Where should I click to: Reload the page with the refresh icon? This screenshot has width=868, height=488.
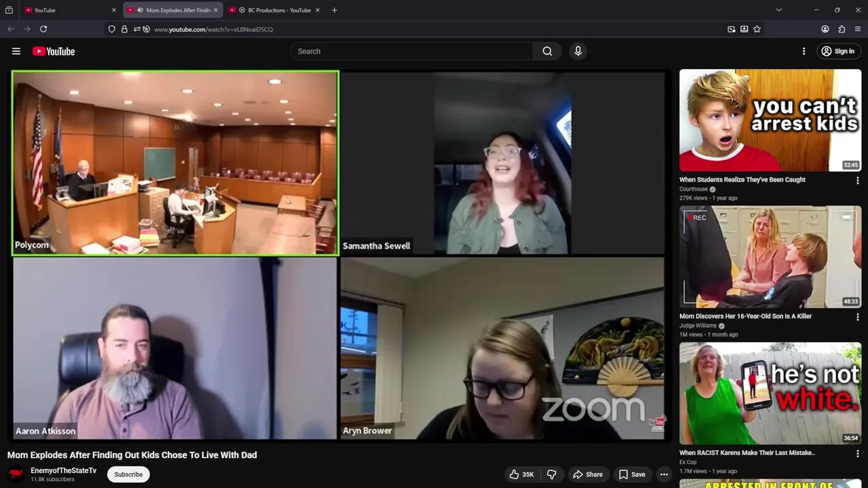click(43, 29)
